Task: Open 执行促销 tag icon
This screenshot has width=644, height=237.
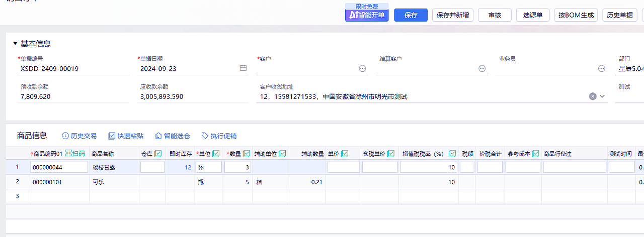Action: 205,136
